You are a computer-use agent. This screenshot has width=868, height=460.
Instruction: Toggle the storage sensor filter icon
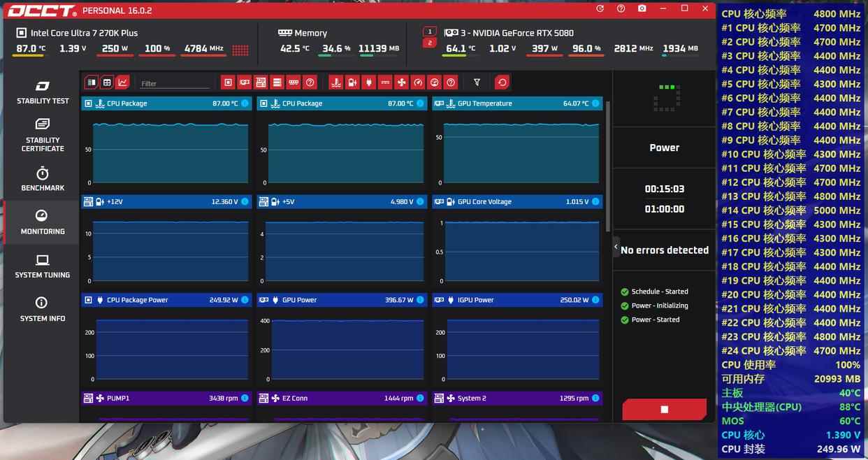tap(277, 82)
